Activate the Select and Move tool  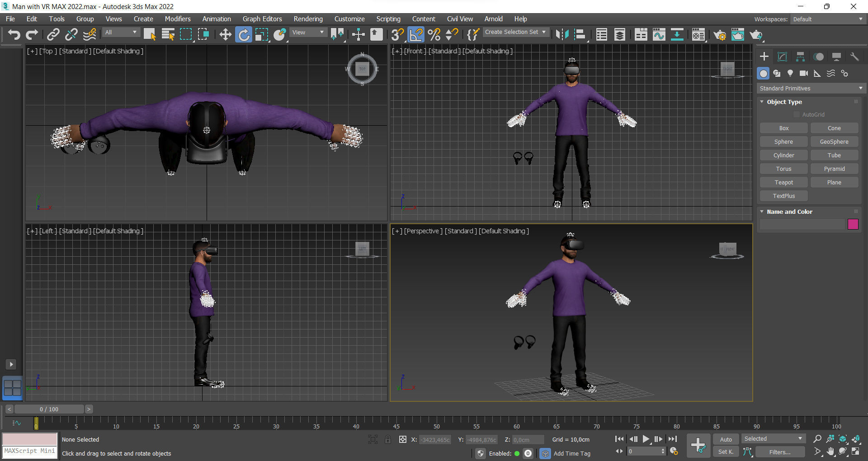pos(225,35)
